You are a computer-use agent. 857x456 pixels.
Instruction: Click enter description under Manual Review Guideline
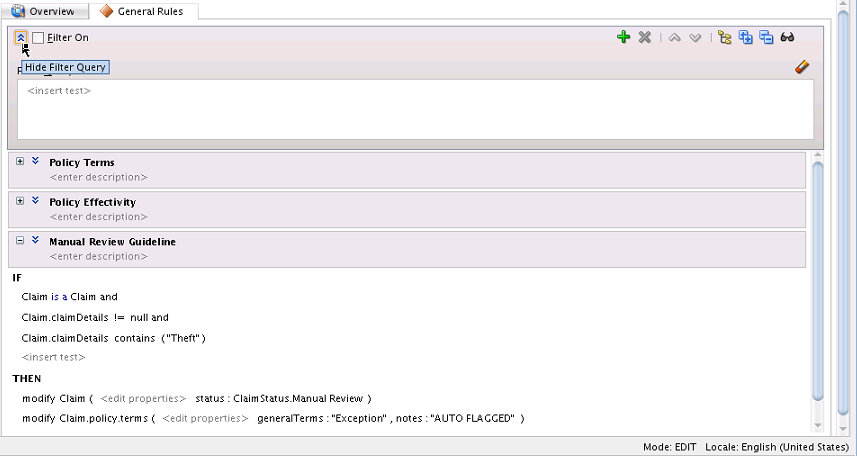click(98, 256)
